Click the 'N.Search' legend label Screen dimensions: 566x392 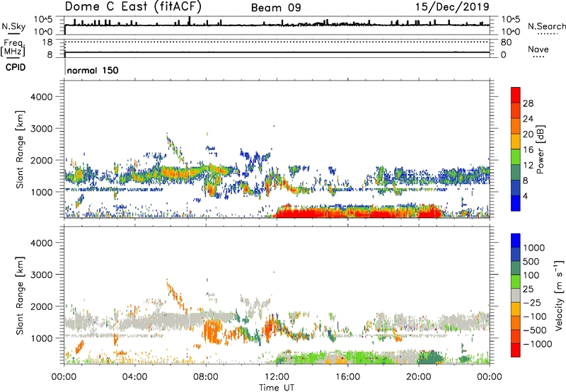coord(546,26)
